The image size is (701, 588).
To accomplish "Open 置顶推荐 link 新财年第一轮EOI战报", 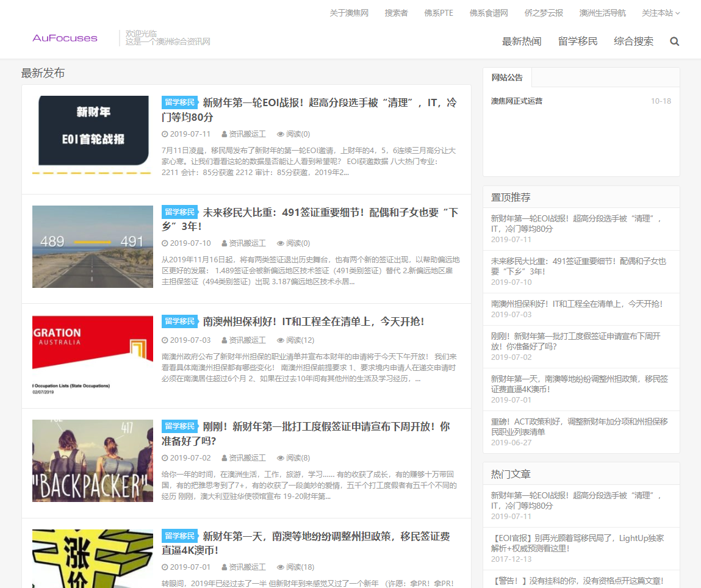I will click(576, 223).
